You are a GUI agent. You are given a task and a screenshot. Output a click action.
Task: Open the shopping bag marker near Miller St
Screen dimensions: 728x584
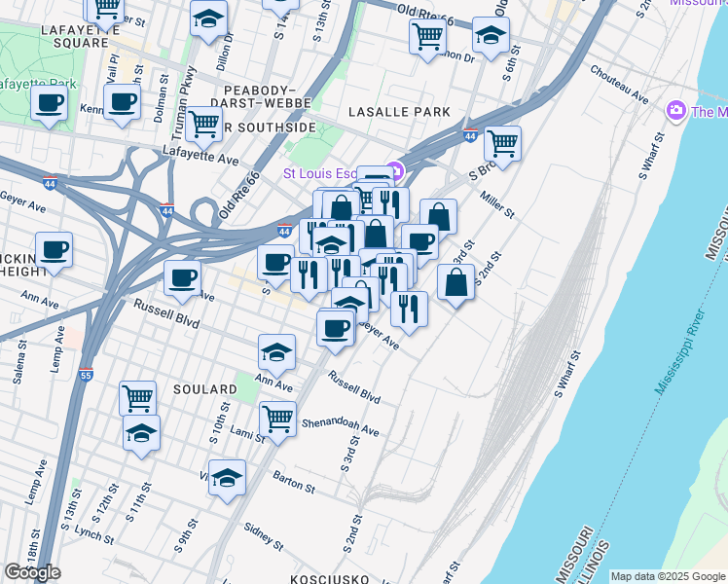[x=438, y=218]
